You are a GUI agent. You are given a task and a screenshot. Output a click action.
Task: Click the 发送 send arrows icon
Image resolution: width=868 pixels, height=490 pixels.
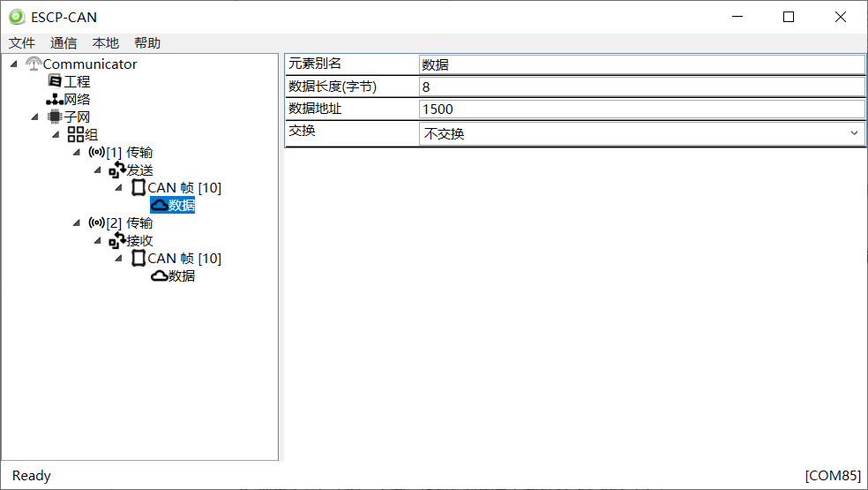(x=117, y=170)
